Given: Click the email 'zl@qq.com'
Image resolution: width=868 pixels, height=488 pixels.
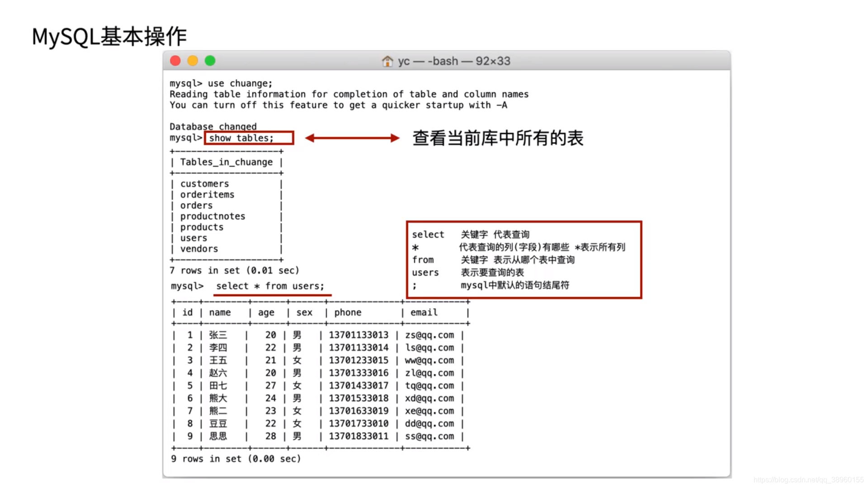Looking at the screenshot, I should [x=429, y=373].
